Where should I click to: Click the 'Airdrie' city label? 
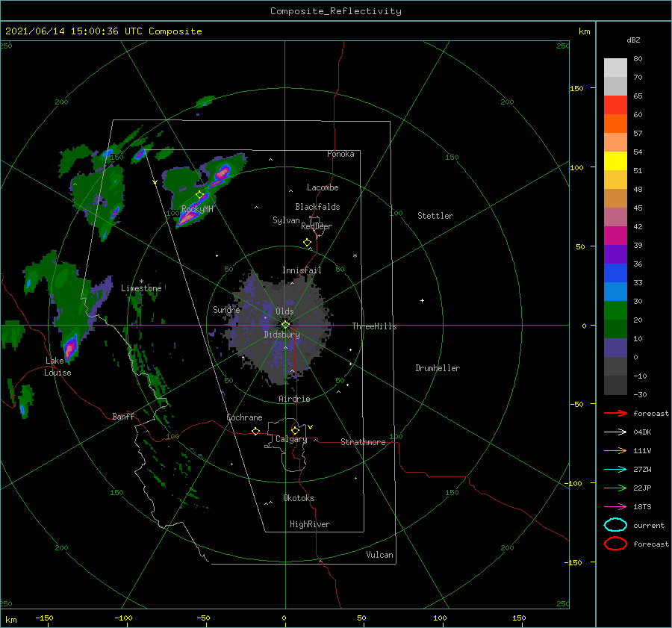294,399
